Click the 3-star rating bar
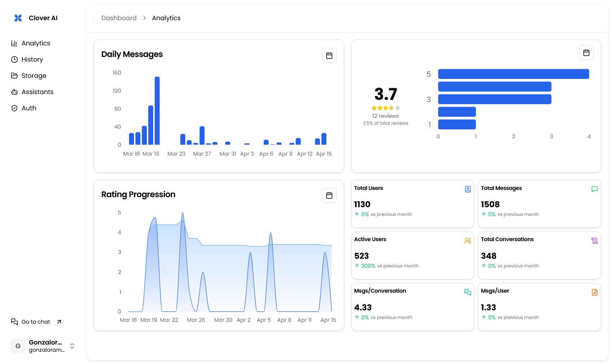Screen dimensions: 612x364 495,99
